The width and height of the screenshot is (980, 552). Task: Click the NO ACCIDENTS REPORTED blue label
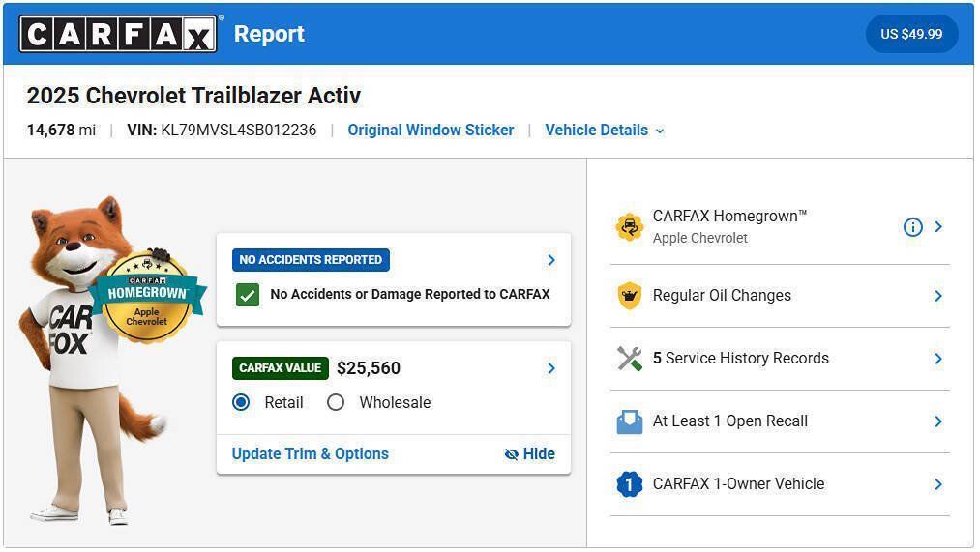click(x=311, y=260)
